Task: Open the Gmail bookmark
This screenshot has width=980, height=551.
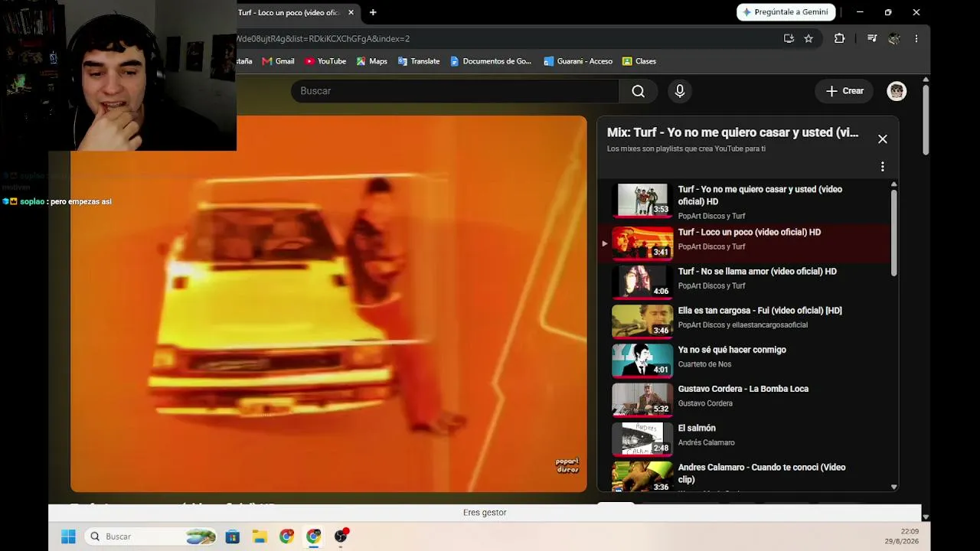Action: [278, 61]
